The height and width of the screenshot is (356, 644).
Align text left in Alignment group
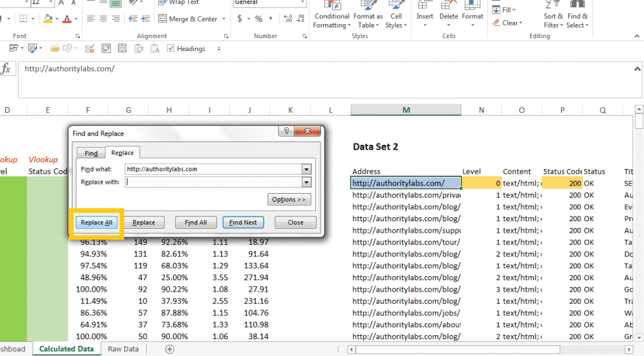[91, 19]
